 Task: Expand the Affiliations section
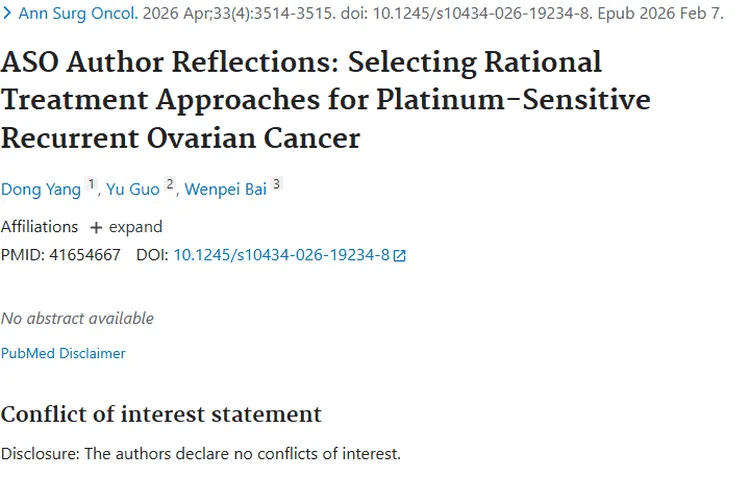click(135, 227)
